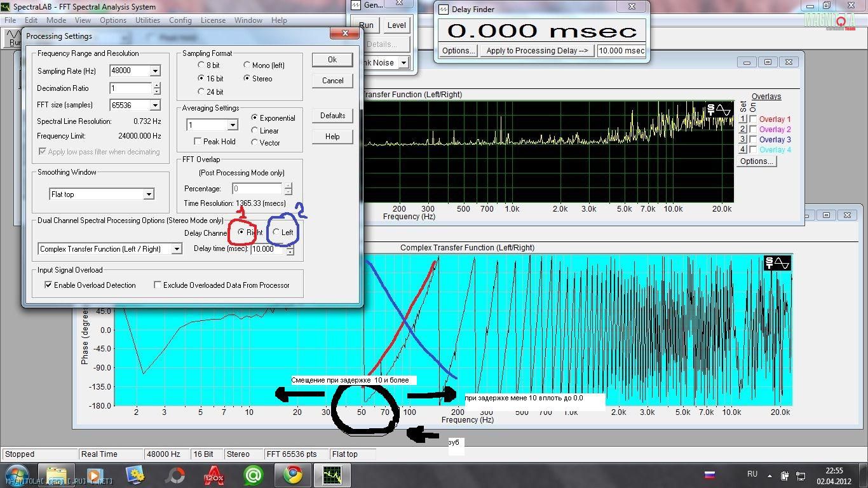Image resolution: width=868 pixels, height=488 pixels.
Task: Open the Mode menu
Action: [x=56, y=20]
